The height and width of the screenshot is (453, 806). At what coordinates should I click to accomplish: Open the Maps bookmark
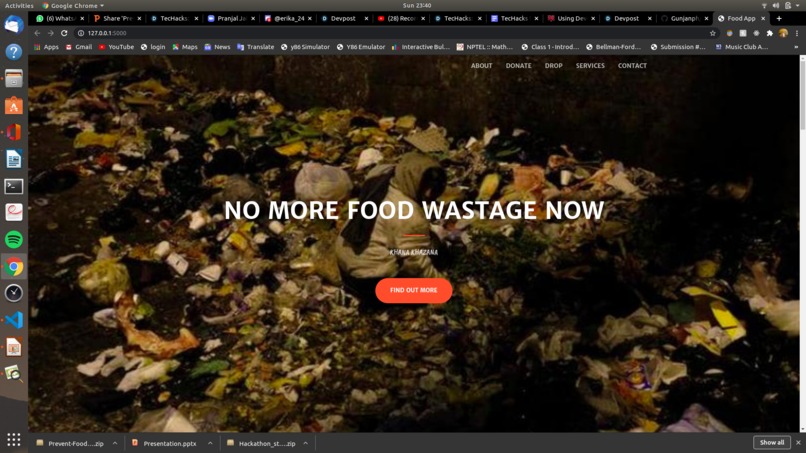185,47
